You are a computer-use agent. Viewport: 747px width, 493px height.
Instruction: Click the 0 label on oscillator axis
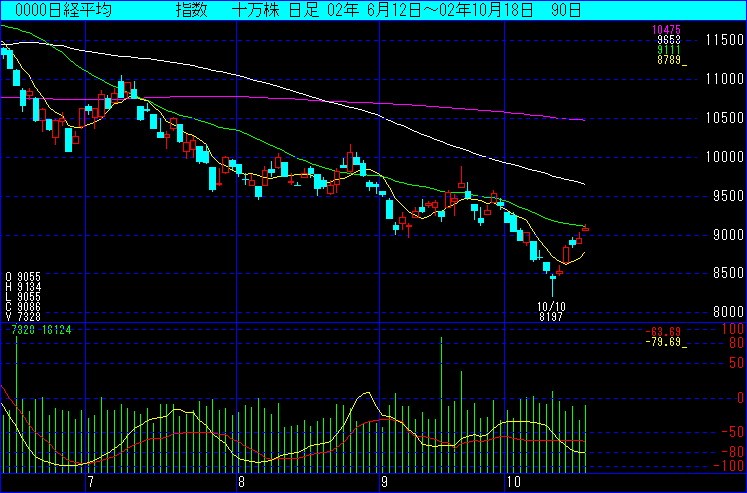coord(740,398)
